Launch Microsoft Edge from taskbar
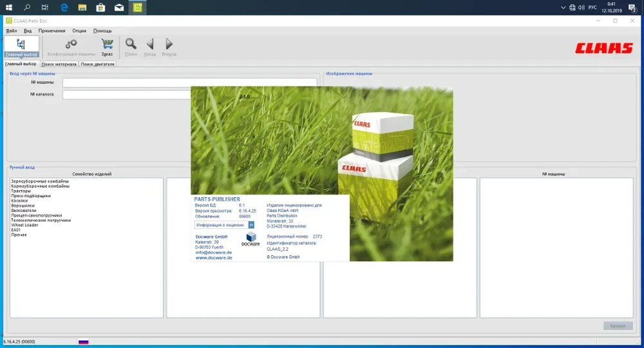 64,7
